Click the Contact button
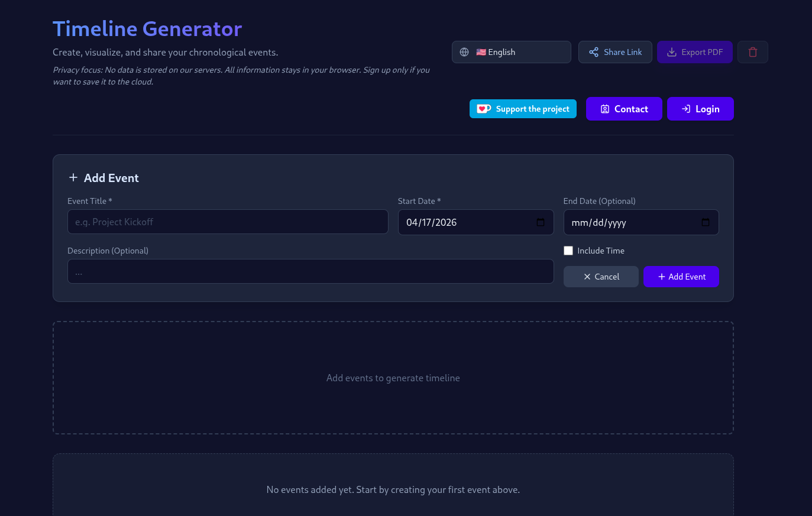The width and height of the screenshot is (812, 516). pos(624,109)
